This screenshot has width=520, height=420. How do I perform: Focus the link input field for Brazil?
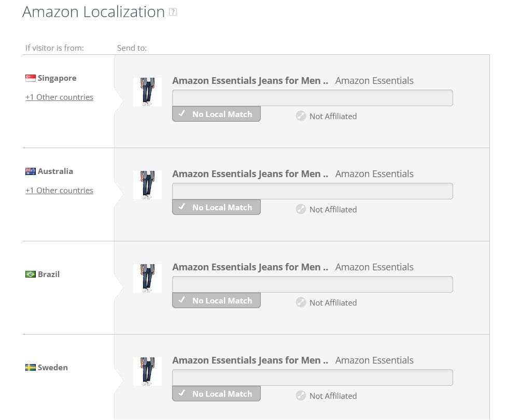(x=313, y=284)
